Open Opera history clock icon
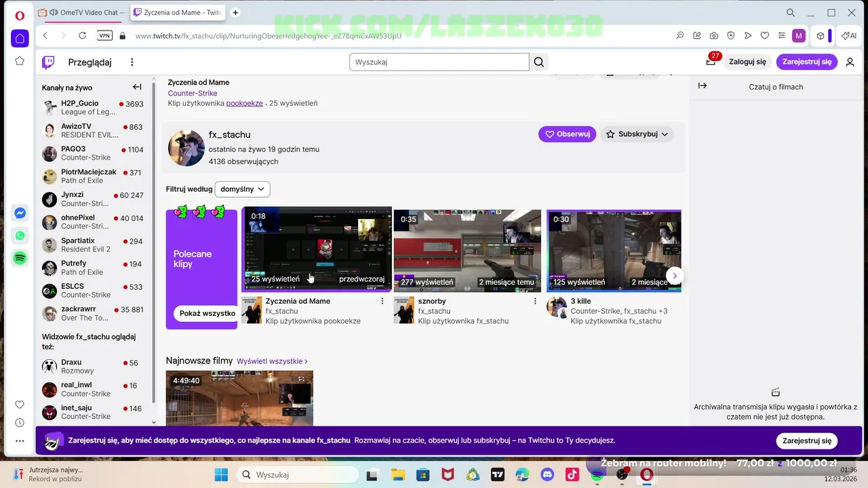The image size is (868, 488). coord(20,422)
